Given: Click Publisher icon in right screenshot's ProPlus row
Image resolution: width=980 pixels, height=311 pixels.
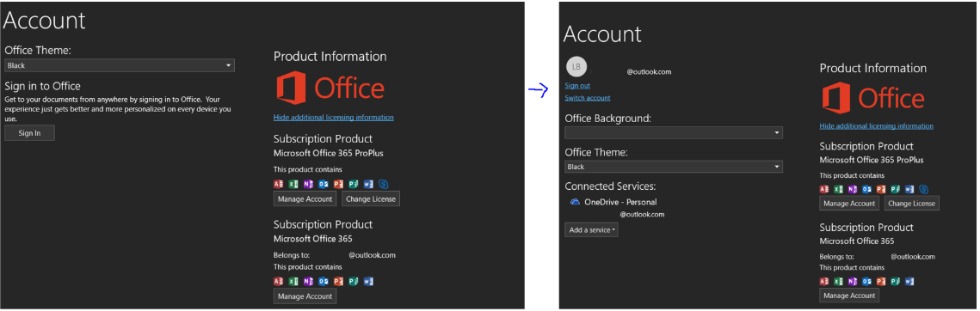Looking at the screenshot, I should (x=895, y=189).
